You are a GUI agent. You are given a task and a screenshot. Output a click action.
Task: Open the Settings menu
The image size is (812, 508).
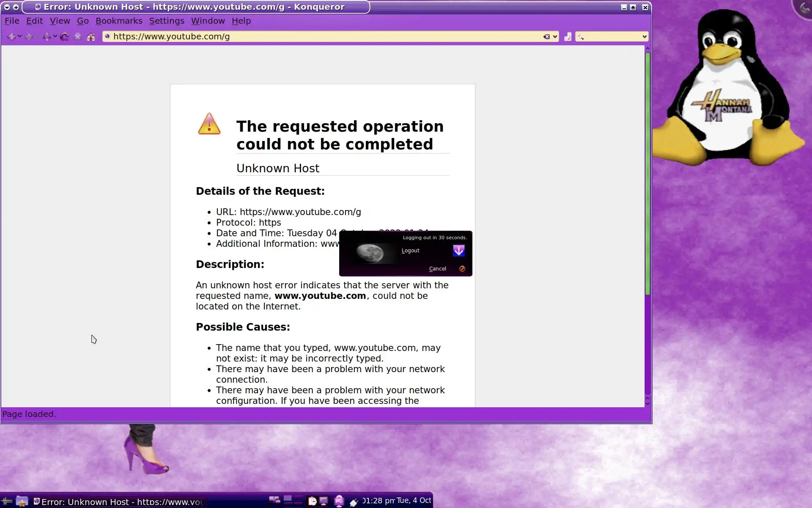point(167,21)
